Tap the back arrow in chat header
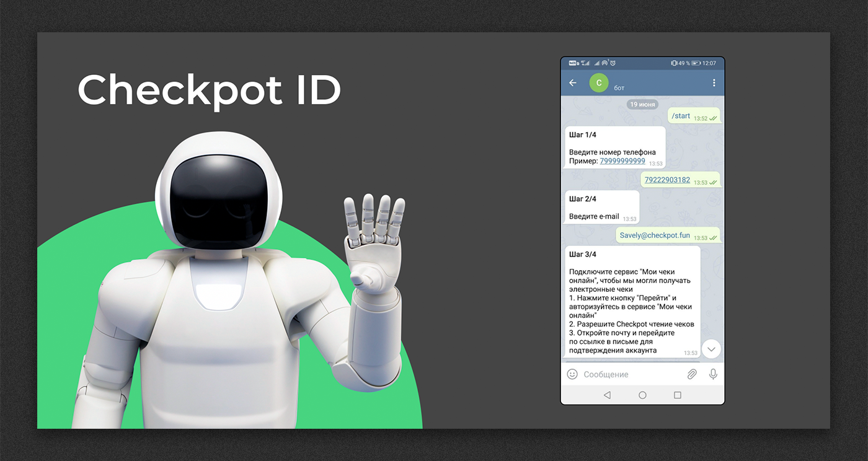868x461 pixels. point(573,83)
